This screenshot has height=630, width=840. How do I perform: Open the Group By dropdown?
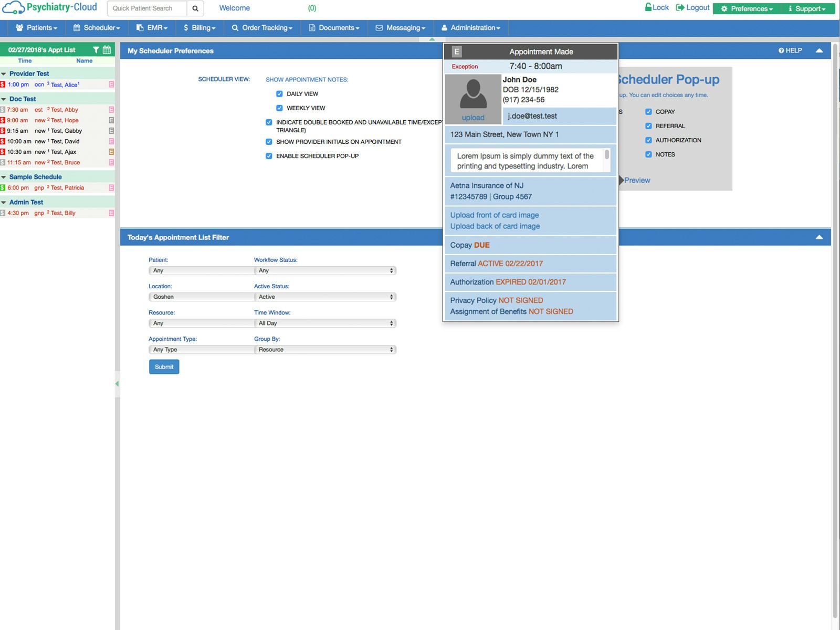pos(325,349)
